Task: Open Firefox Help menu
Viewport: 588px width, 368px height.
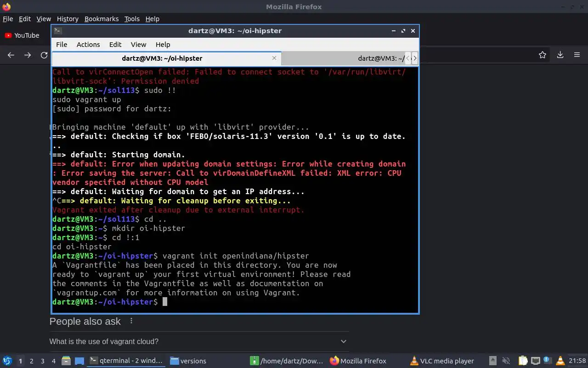Action: click(x=153, y=19)
